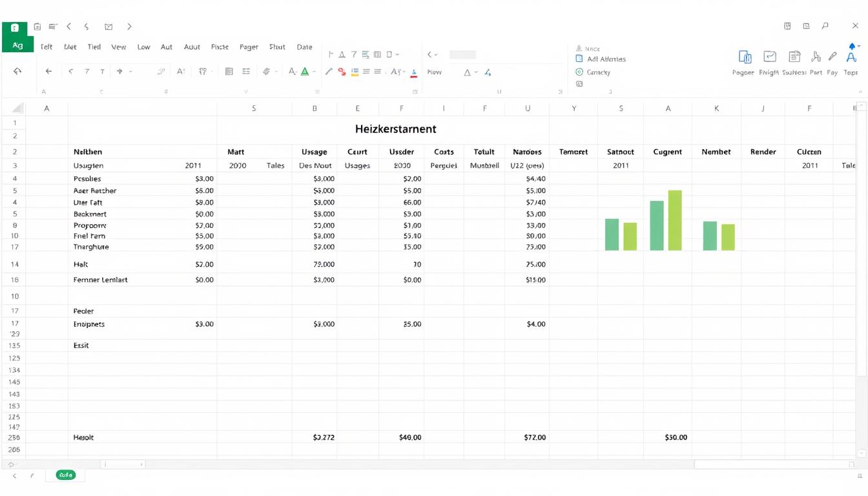868x496 pixels.
Task: Click the bulleted rows icon in the ribbon
Action: 246,72
